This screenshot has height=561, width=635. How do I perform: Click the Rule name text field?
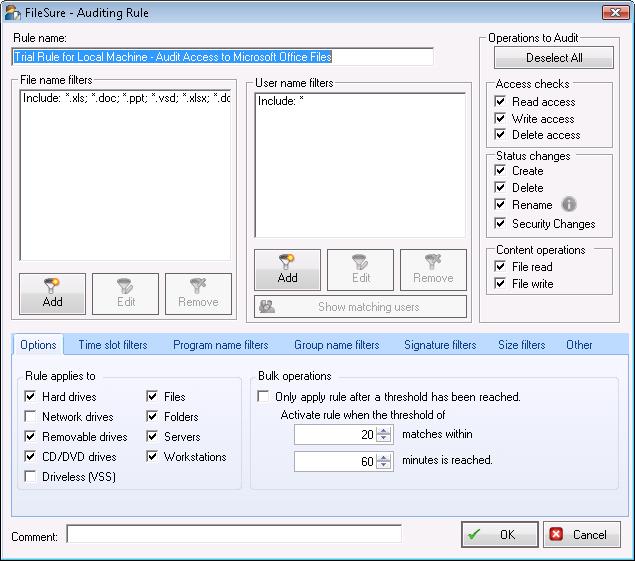pos(223,57)
